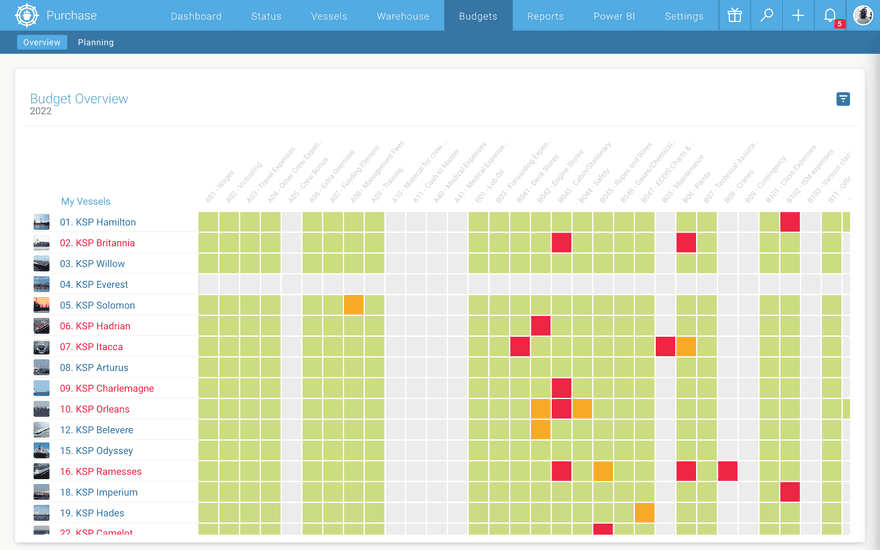The height and width of the screenshot is (550, 880).
Task: Select the Overview sub-tab
Action: pyautogui.click(x=42, y=43)
